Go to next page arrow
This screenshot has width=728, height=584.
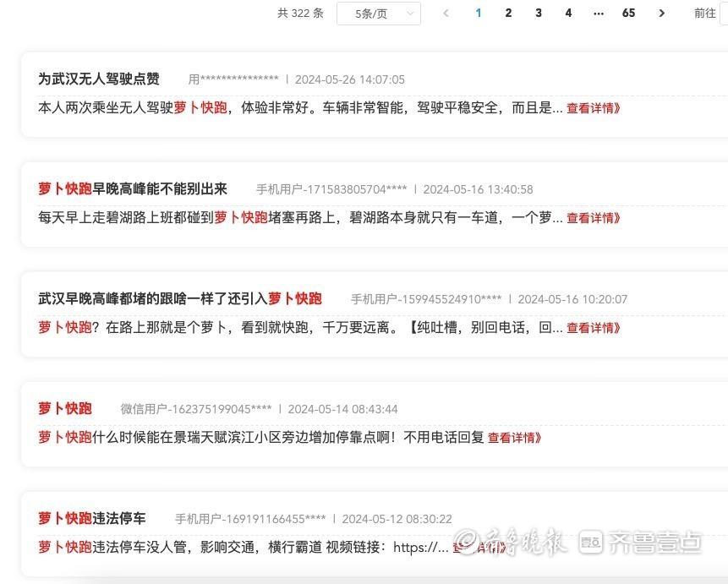click(x=661, y=14)
